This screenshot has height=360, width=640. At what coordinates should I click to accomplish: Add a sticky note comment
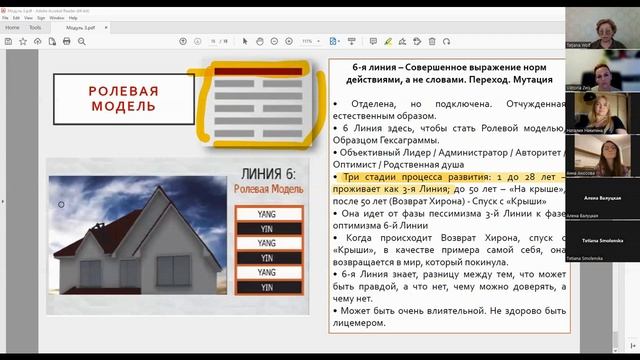pyautogui.click(x=373, y=41)
